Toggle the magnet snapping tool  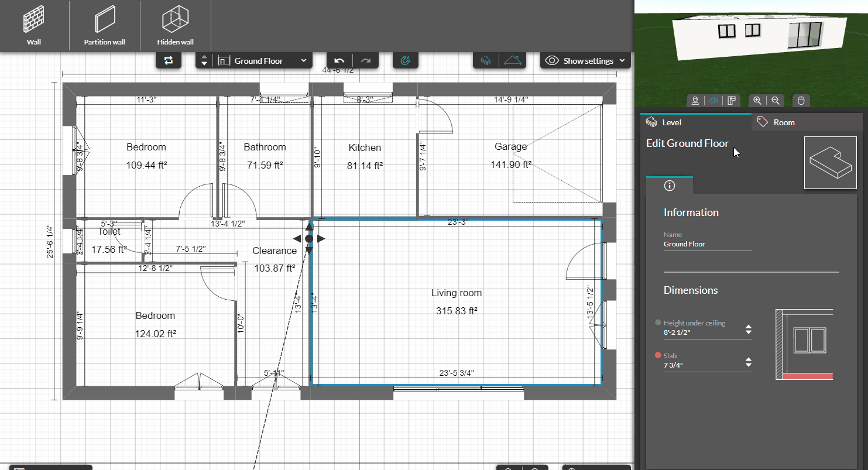pyautogui.click(x=406, y=60)
